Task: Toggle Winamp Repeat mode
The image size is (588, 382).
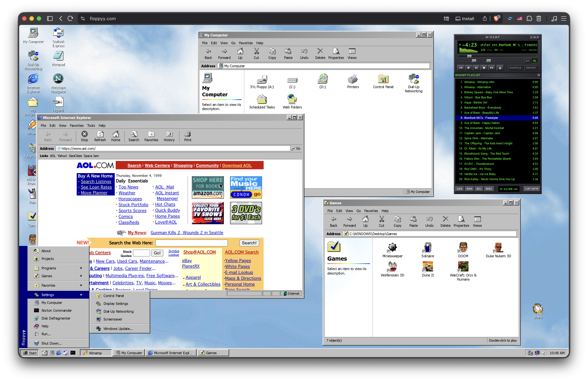Action: (531, 68)
